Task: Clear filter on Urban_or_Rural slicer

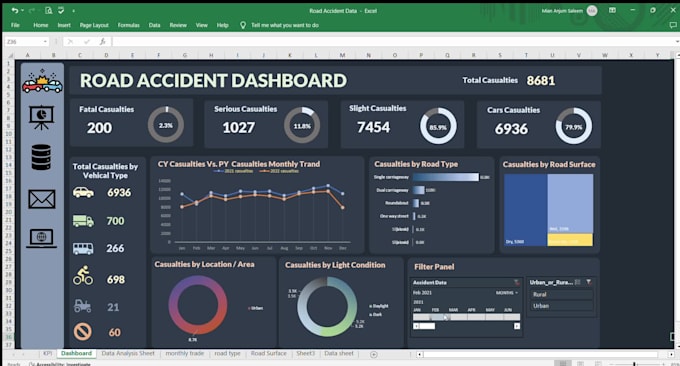Action: tap(588, 282)
